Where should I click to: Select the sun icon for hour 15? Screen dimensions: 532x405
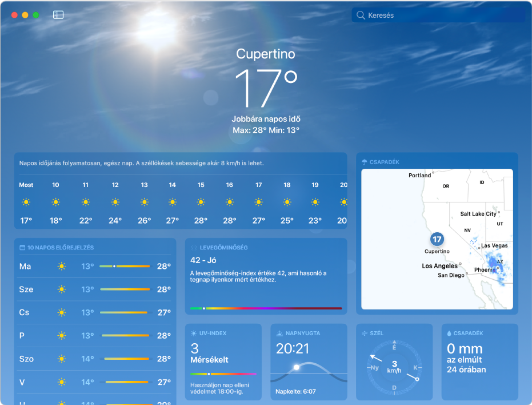[x=201, y=202]
